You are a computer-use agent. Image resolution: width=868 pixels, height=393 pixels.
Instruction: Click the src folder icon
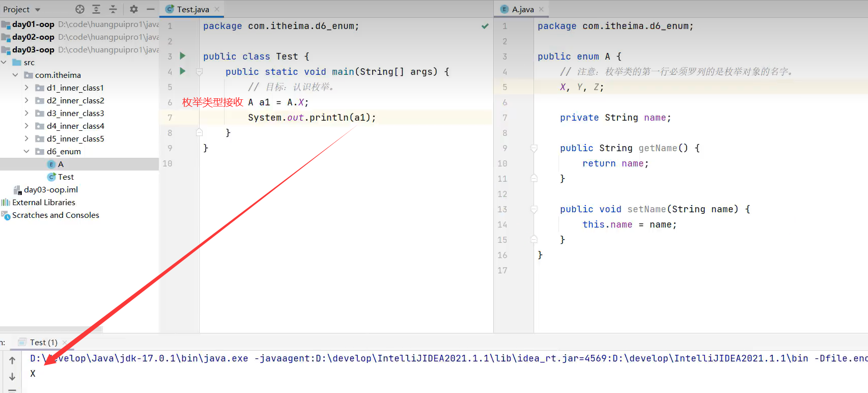17,62
